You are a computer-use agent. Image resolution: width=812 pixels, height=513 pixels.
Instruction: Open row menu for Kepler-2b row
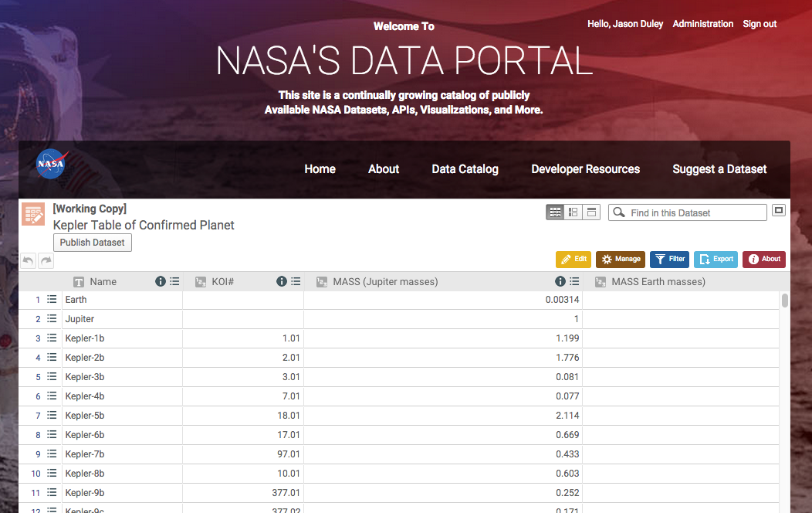click(x=52, y=358)
